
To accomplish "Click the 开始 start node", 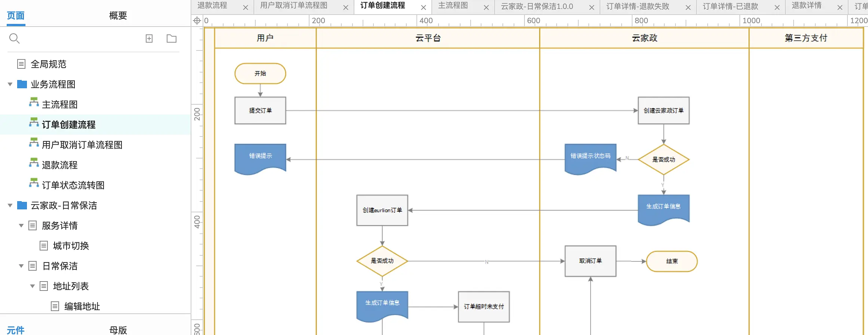I will tap(260, 74).
